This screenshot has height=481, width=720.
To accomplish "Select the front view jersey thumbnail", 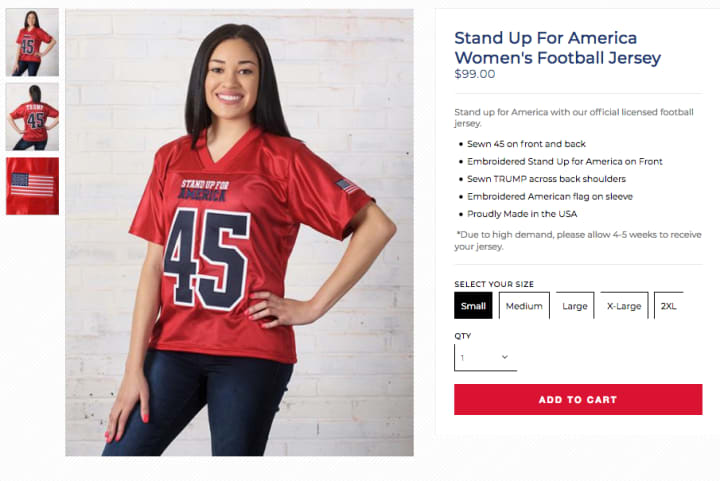I will coord(32,42).
